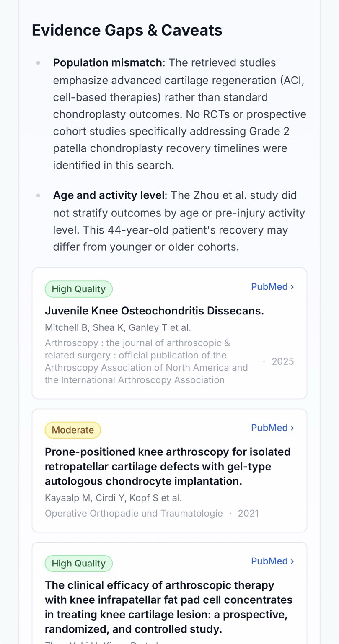
Task: Click authors Mitchell B, Shea K, Ganley T
Action: [x=118, y=327]
